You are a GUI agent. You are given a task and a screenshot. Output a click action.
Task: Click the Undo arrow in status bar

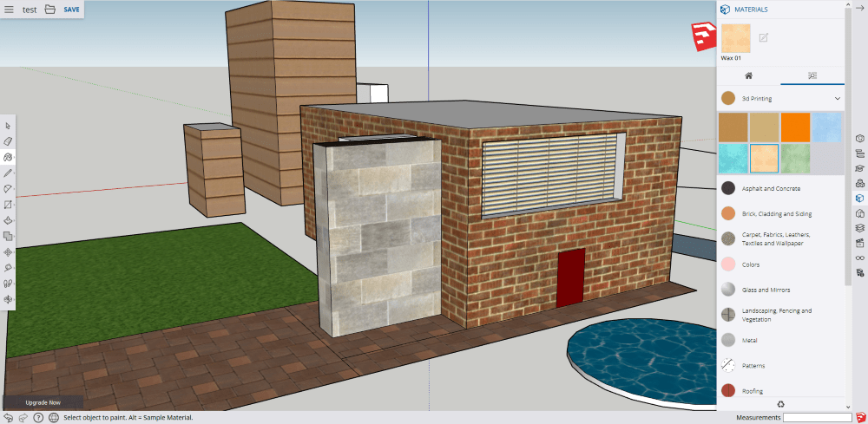[8, 417]
